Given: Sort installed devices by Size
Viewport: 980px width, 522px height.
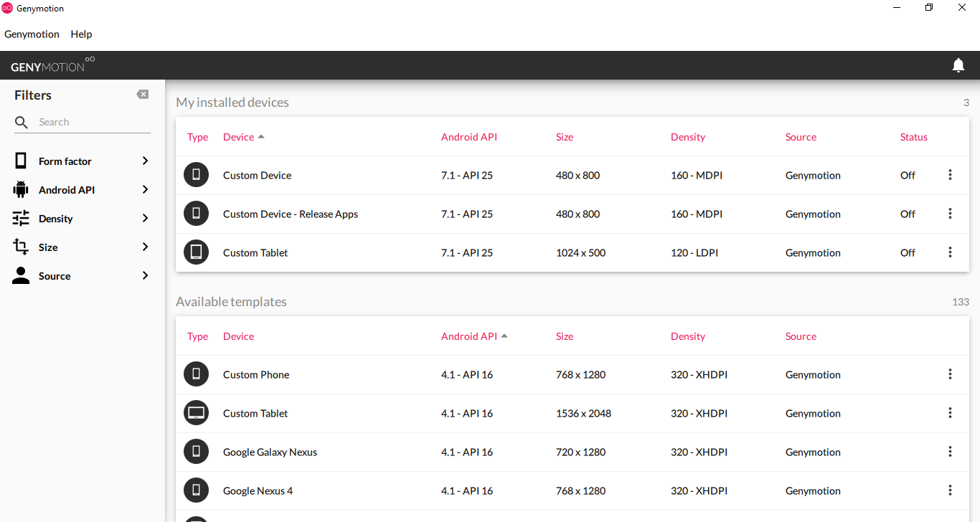Looking at the screenshot, I should click(x=564, y=137).
